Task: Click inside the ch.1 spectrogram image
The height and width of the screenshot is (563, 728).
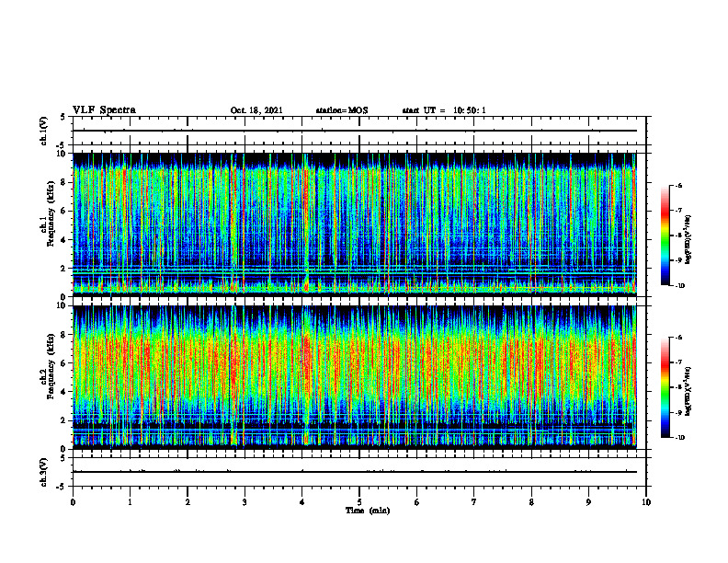Action: (x=355, y=224)
